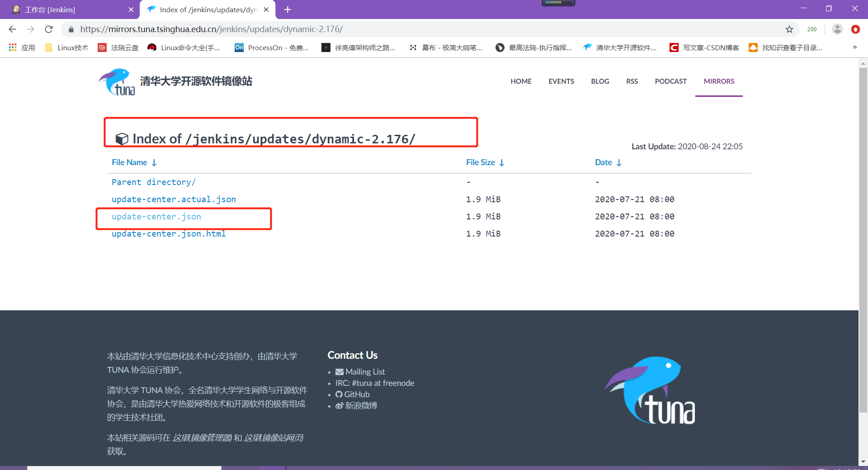
Task: Click the scrollbar down arrow
Action: click(x=863, y=462)
